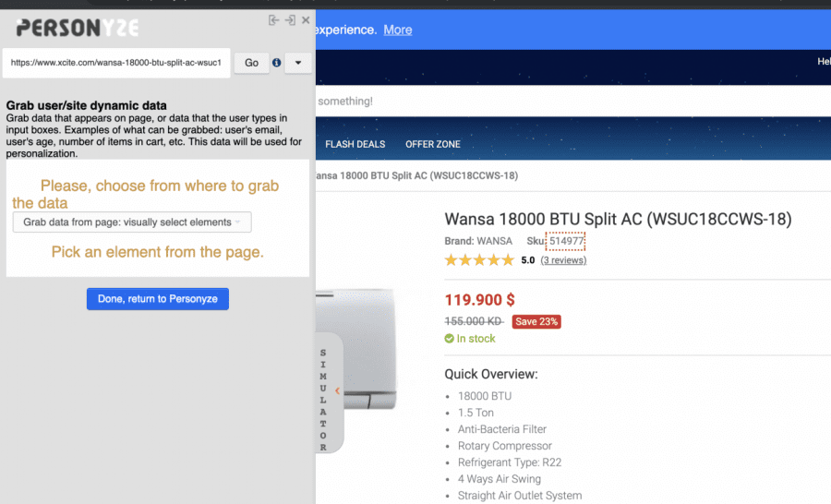The height and width of the screenshot is (504, 831).
Task: Focus the xcite URL input field
Action: click(x=115, y=63)
